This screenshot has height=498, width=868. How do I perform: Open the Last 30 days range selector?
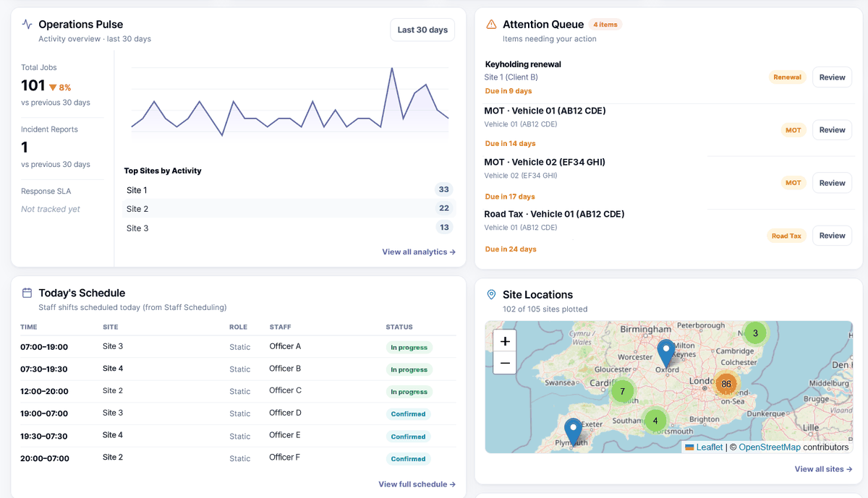(422, 30)
